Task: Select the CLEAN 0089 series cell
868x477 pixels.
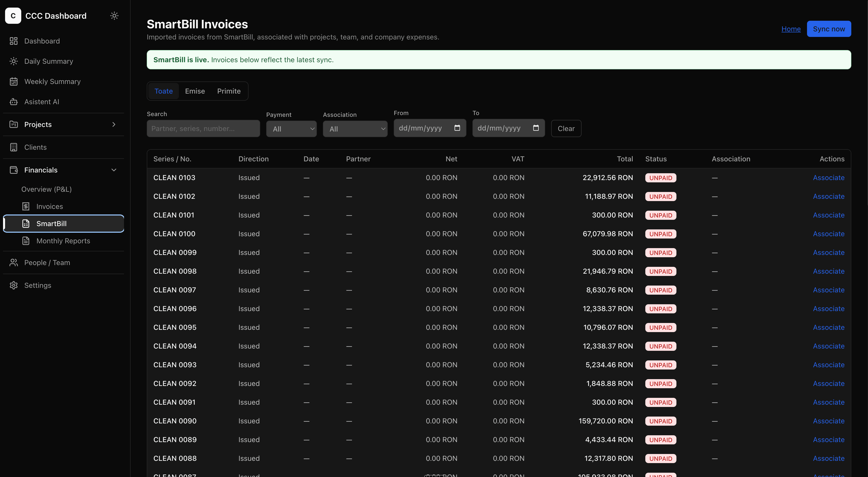Action: point(175,439)
